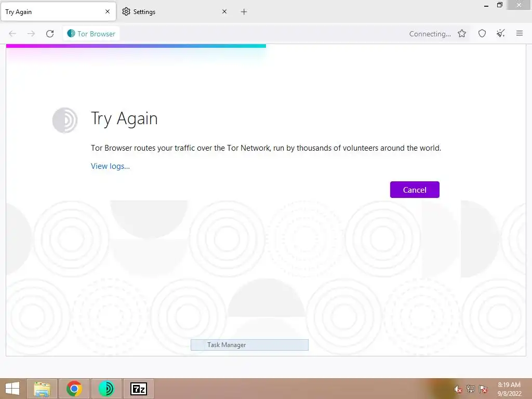Viewport: 532px width, 399px height.
Task: Open the security level shield icon
Action: pos(482,34)
